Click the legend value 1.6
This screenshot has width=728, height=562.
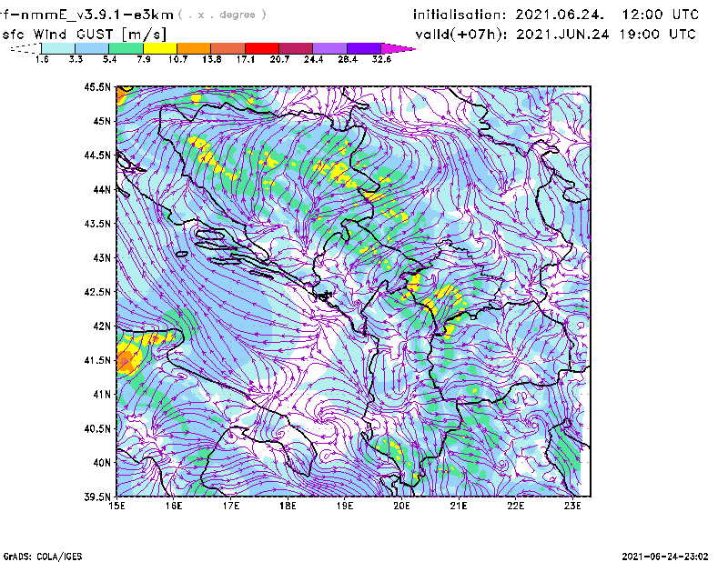[x=42, y=59]
